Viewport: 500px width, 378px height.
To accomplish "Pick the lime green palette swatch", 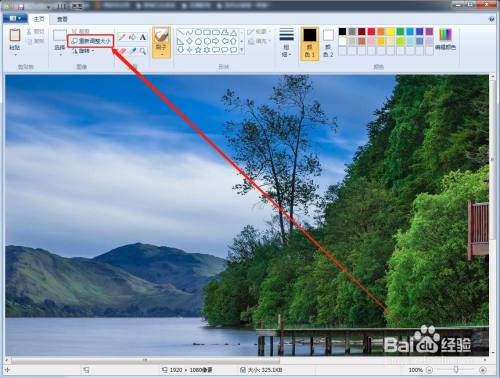I will (400, 41).
